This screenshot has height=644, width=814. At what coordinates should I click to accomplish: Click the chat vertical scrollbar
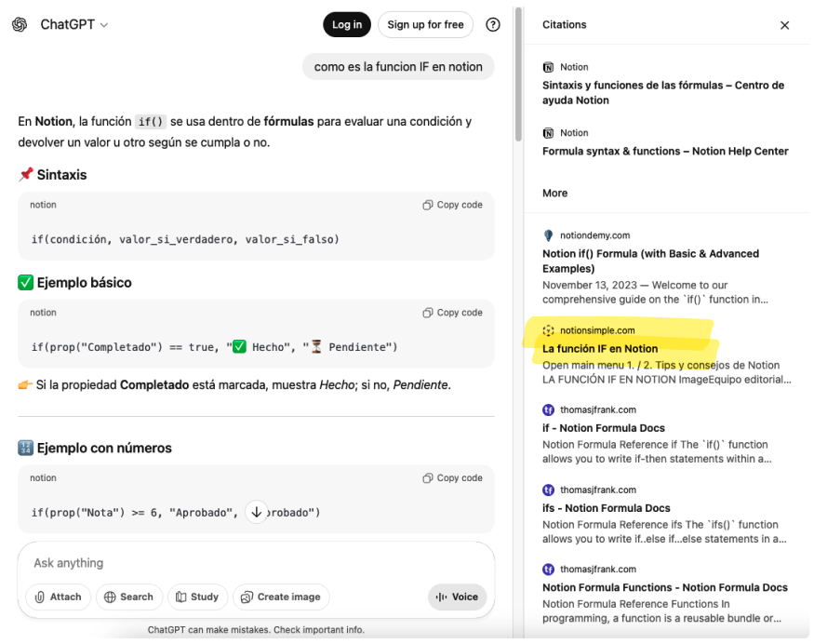518,74
